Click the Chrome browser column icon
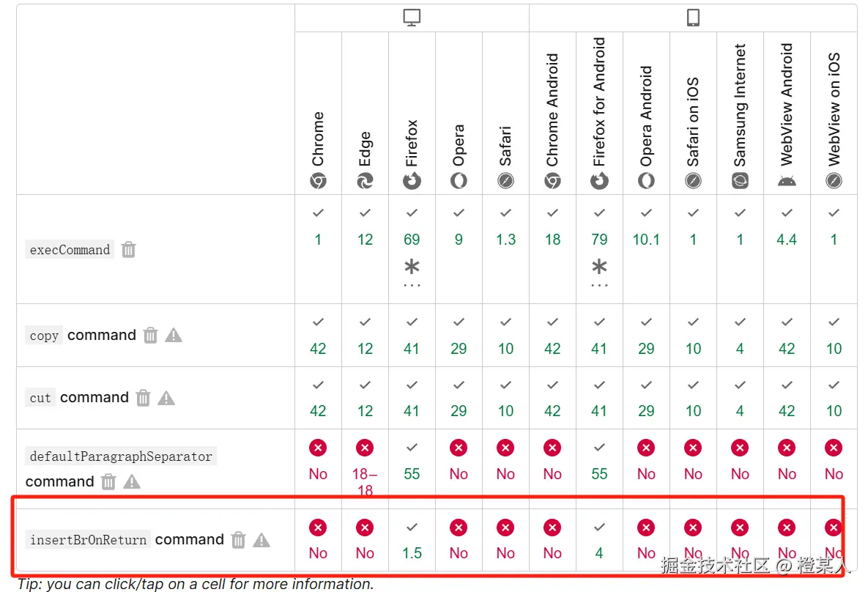 click(318, 181)
